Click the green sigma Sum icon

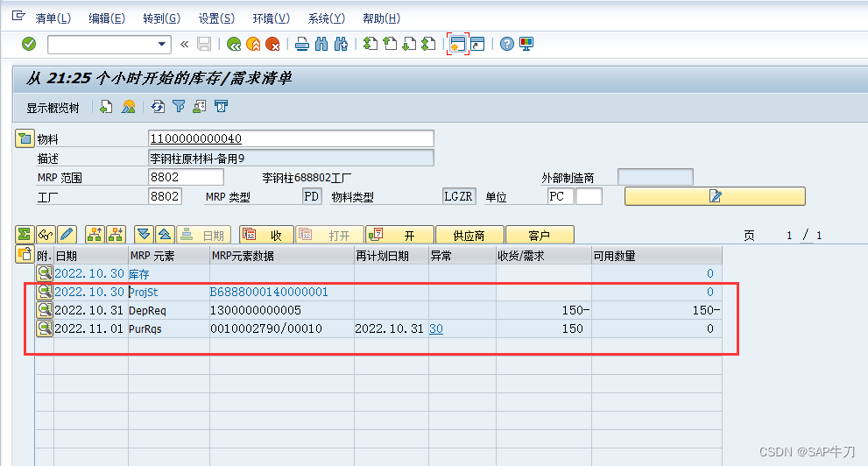coord(25,235)
